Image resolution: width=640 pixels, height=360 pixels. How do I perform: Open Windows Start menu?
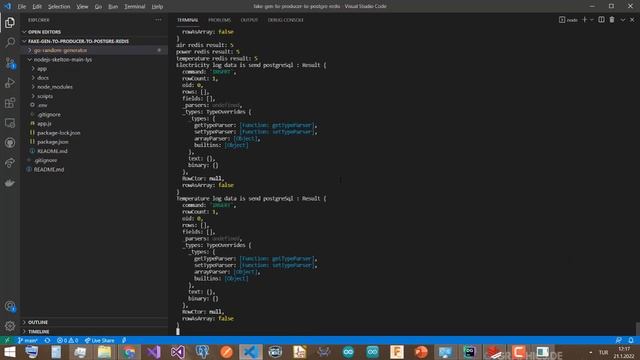pyautogui.click(x=10, y=352)
